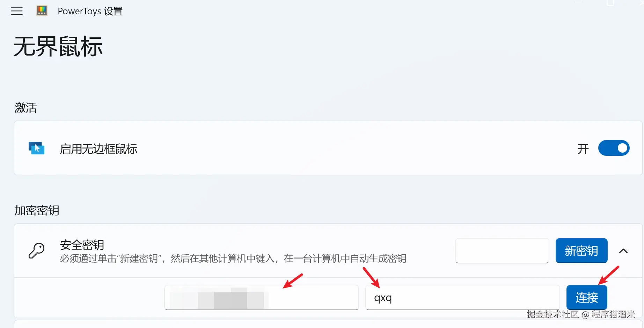Click the PowerToys app logo icon

42,11
